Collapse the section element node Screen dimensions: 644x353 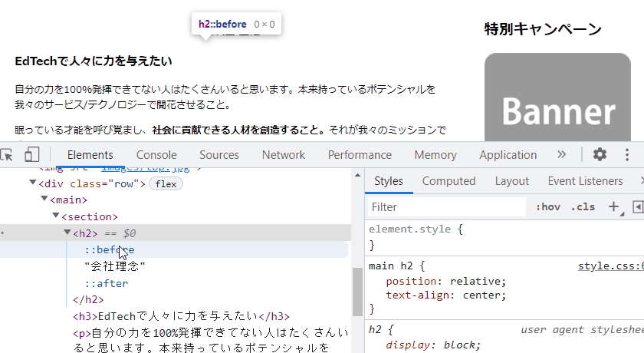pyautogui.click(x=56, y=215)
